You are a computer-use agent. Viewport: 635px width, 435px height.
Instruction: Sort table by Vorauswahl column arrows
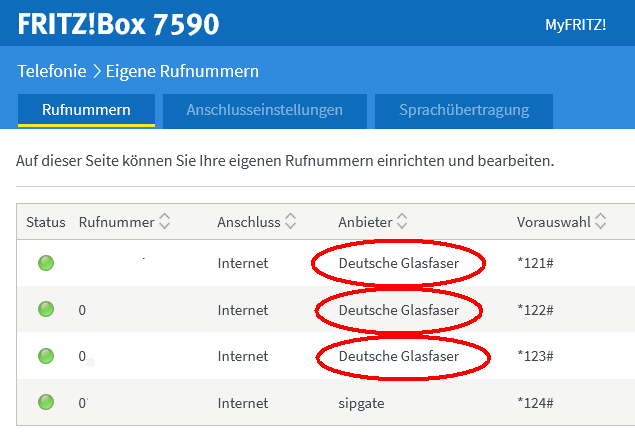[600, 221]
